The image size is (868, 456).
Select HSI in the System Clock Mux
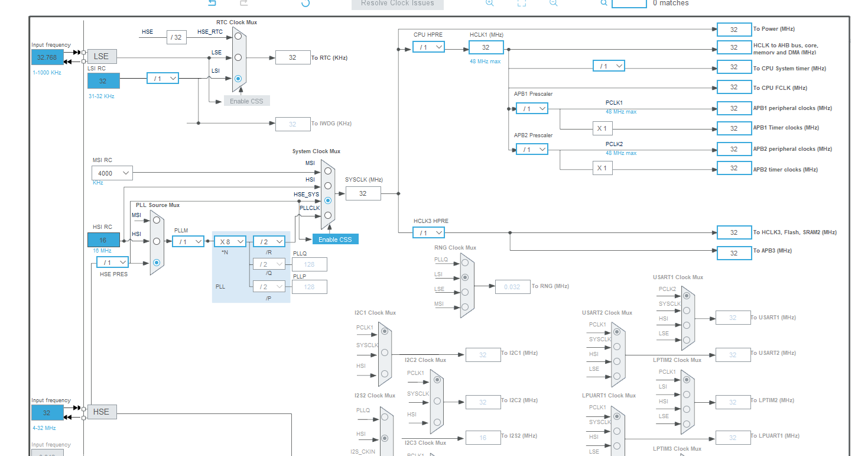[328, 186]
